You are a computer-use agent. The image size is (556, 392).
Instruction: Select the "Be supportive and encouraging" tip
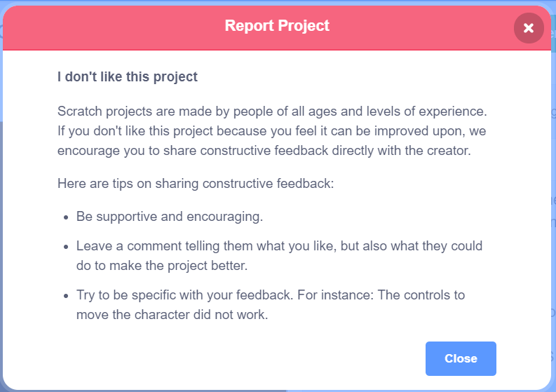[170, 217]
